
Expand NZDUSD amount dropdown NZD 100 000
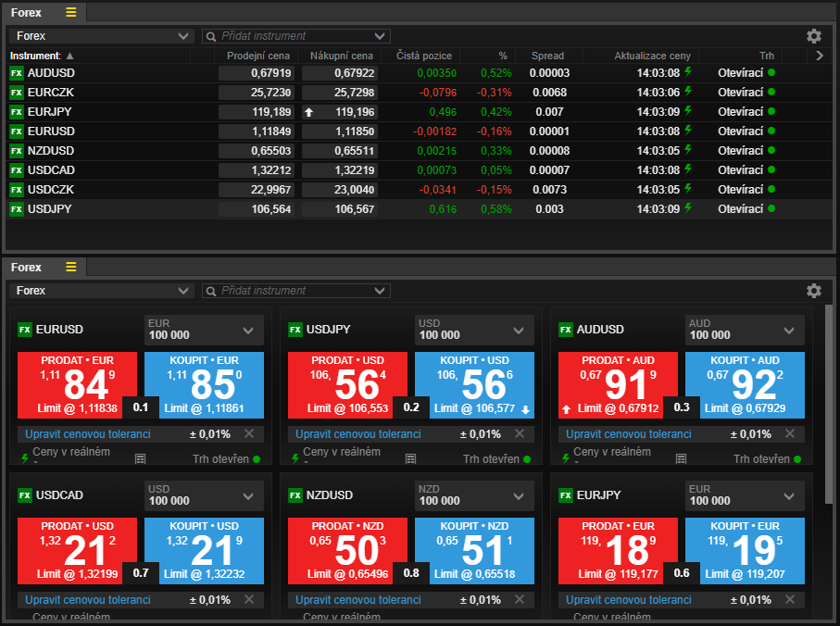pos(475,495)
